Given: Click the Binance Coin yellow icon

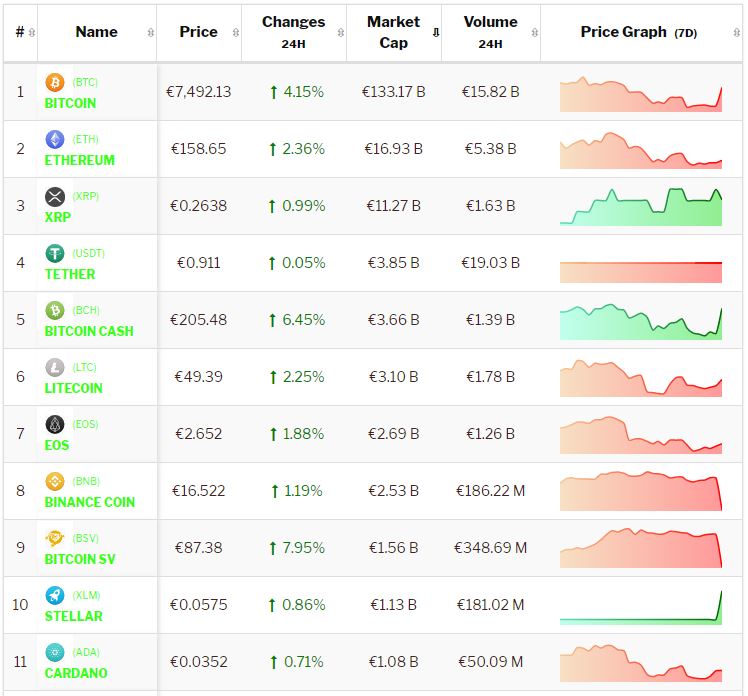Looking at the screenshot, I should (x=55, y=481).
